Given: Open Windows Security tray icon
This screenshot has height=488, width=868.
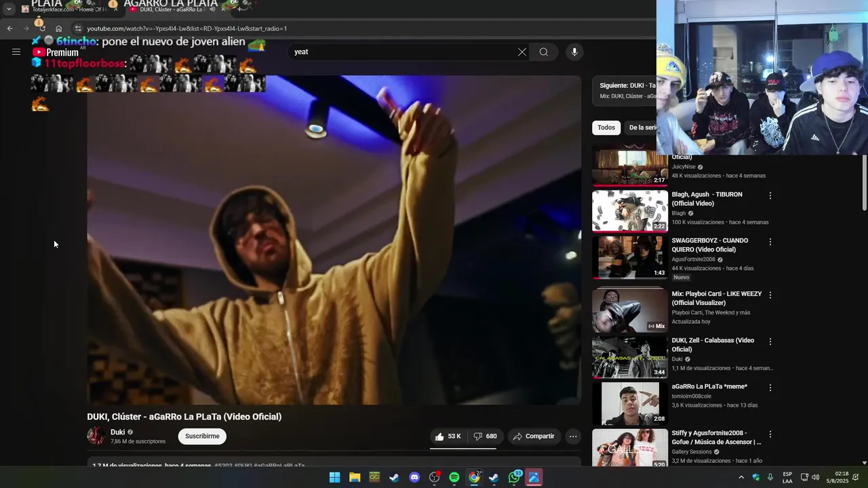Looking at the screenshot, I should 756,477.
